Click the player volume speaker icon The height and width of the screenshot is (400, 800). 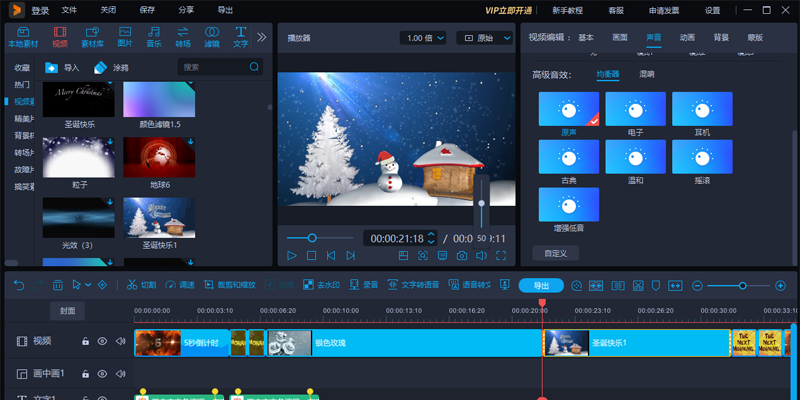[x=481, y=256]
